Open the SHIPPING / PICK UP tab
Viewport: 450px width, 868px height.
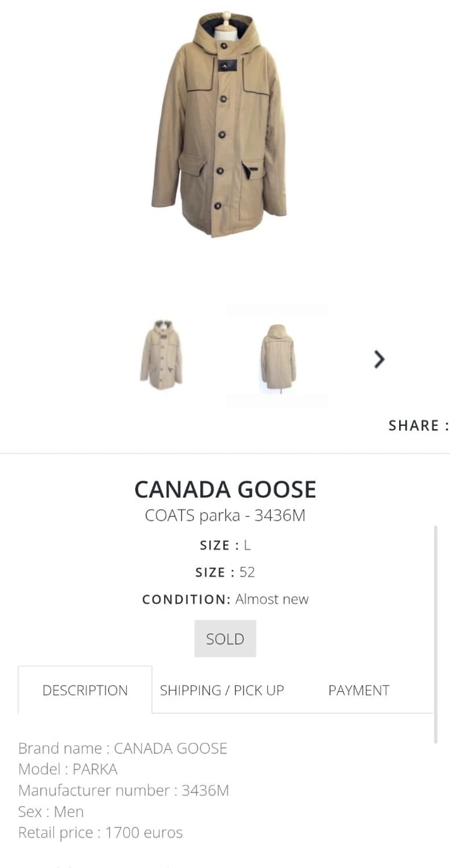coord(222,690)
